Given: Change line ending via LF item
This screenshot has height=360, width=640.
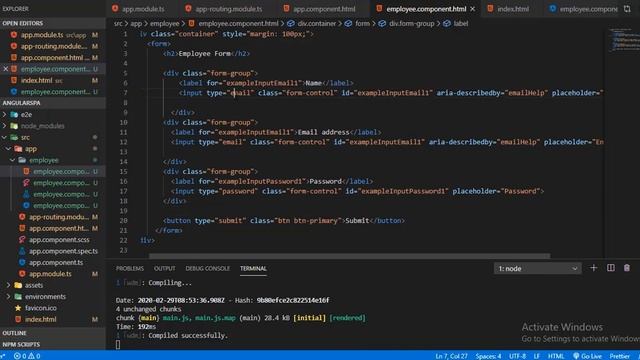Looking at the screenshot, I should [x=537, y=356].
